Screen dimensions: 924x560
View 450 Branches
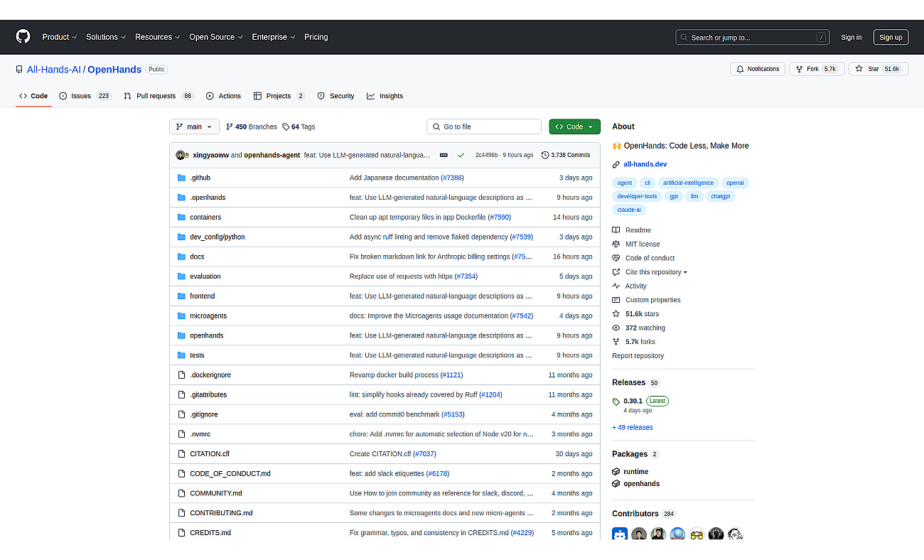pyautogui.click(x=252, y=126)
